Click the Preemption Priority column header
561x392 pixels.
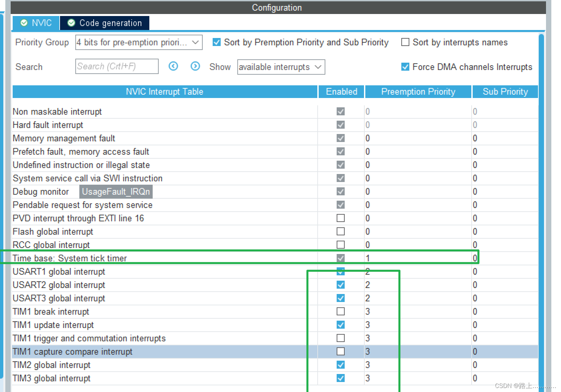[418, 92]
